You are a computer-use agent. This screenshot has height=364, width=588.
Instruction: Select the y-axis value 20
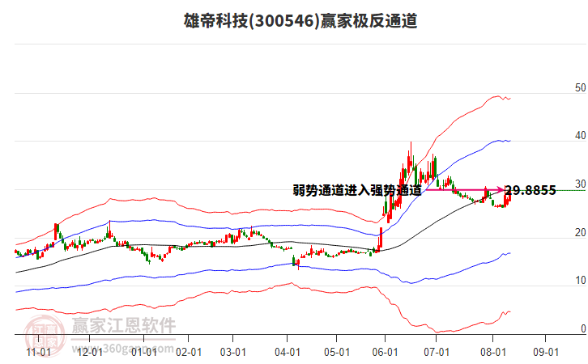coord(580,233)
